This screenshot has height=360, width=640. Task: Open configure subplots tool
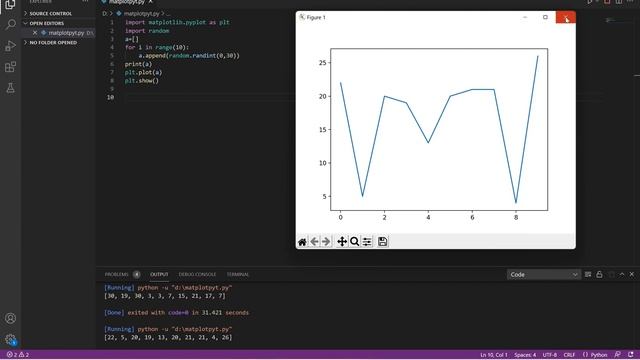367,242
